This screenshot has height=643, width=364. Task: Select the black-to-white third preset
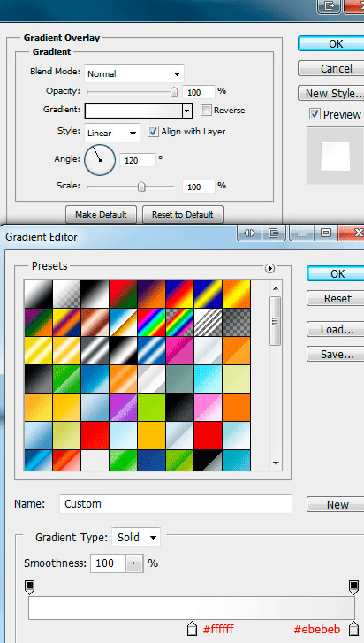(95, 294)
